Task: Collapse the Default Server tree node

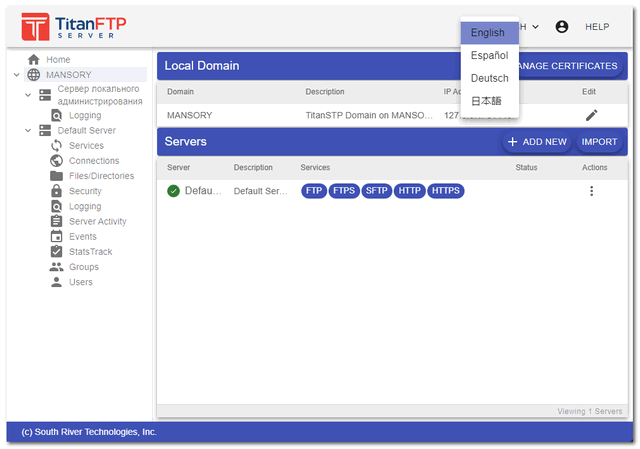Action: click(x=28, y=131)
